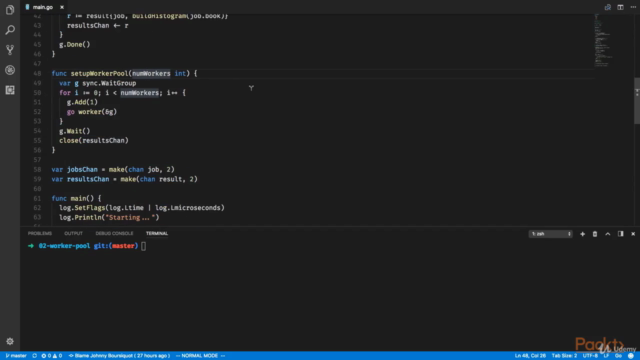Screen dimensions: 640x360
Task: Click 'g.Done()' on line 45
Action: [75, 44]
